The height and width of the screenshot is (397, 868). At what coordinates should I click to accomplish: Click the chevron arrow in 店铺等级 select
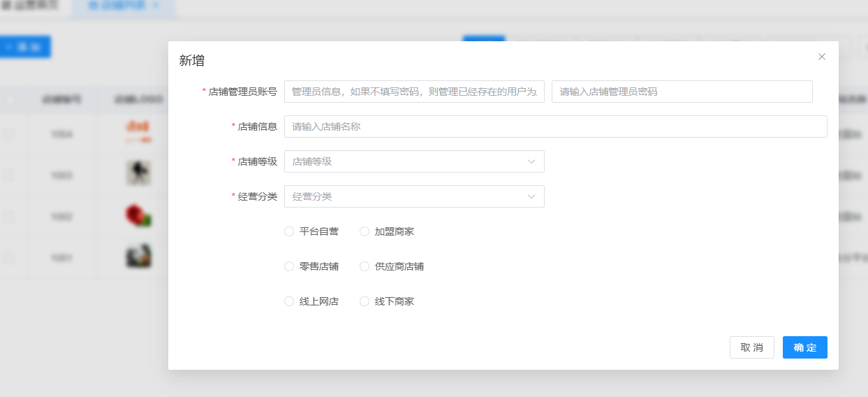coord(531,161)
